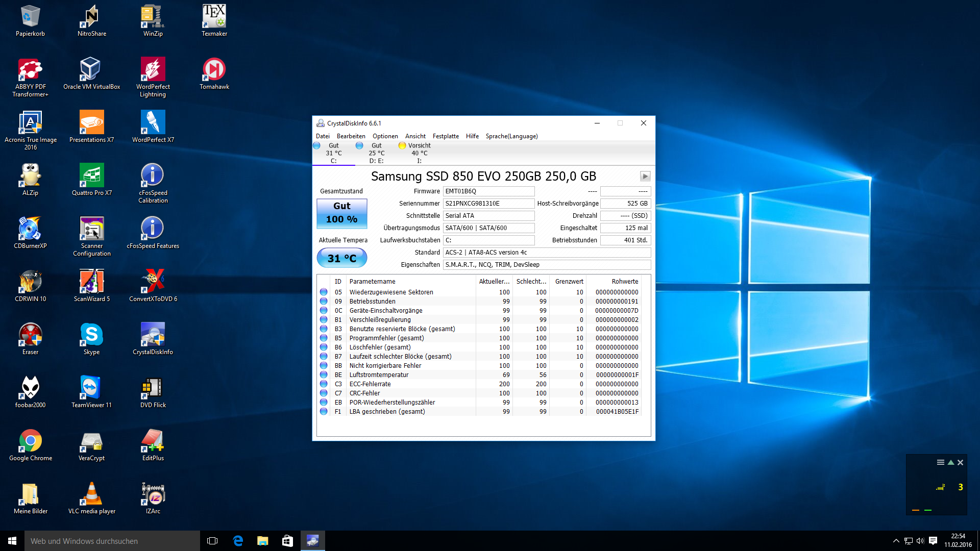Open the Ansicht menu
The height and width of the screenshot is (551, 980).
pyautogui.click(x=415, y=136)
